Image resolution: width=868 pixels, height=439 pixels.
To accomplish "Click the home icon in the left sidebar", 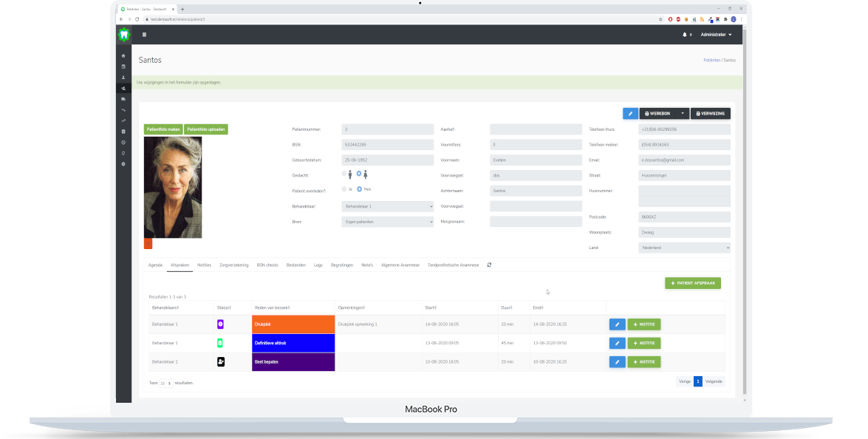I will point(123,56).
